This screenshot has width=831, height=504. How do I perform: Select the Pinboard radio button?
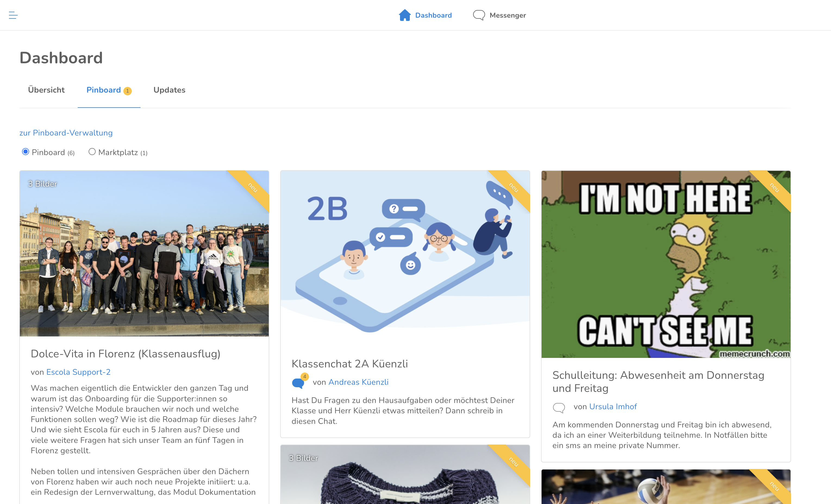[25, 152]
